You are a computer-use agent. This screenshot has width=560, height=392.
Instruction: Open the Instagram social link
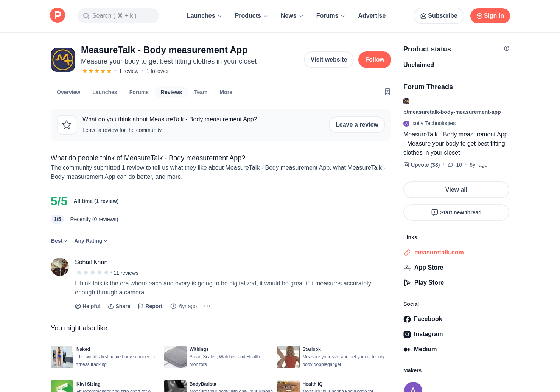423,334
